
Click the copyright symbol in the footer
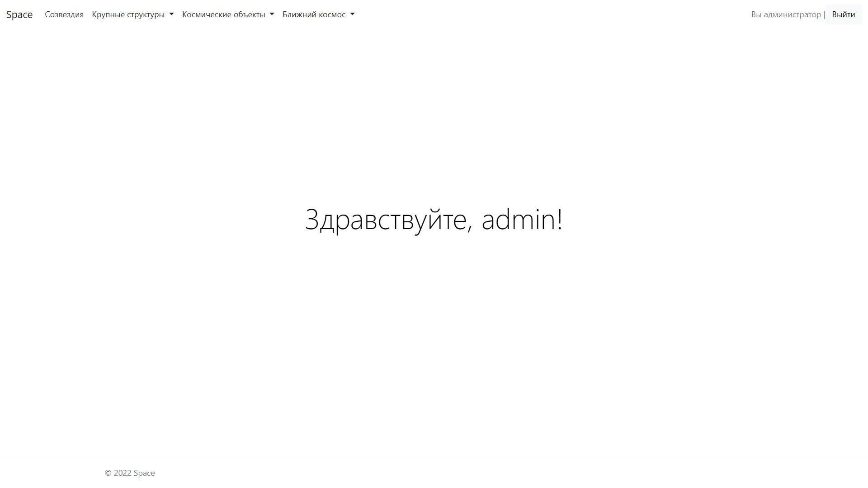pyautogui.click(x=108, y=473)
